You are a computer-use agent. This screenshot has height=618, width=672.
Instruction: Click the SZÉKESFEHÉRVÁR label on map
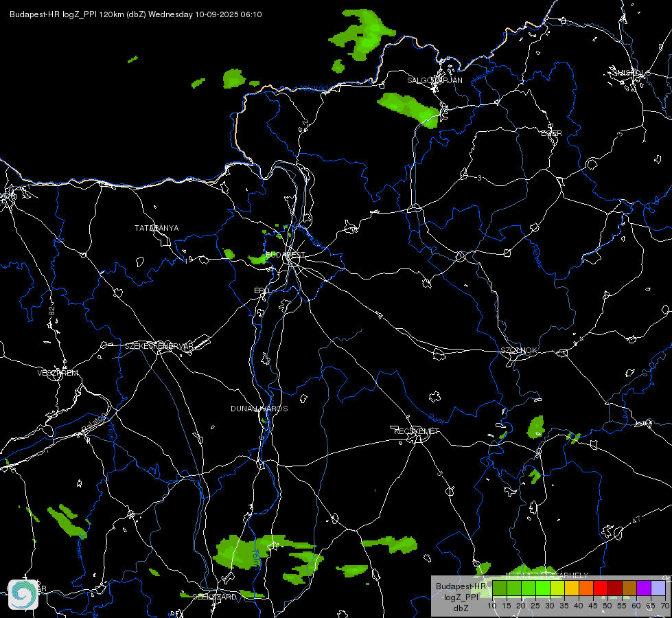click(x=159, y=346)
